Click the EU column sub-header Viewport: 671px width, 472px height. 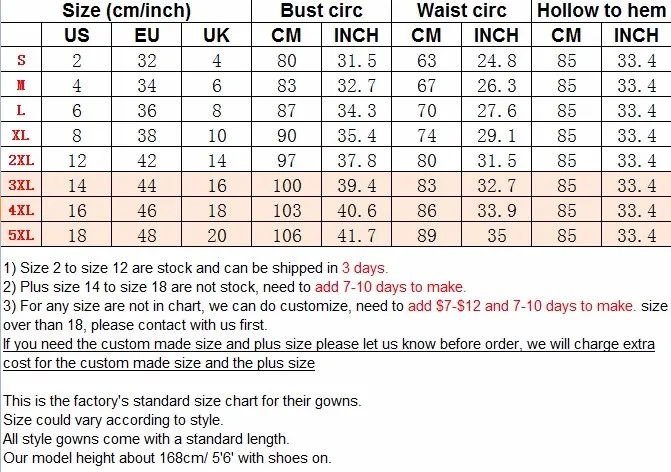(x=147, y=35)
